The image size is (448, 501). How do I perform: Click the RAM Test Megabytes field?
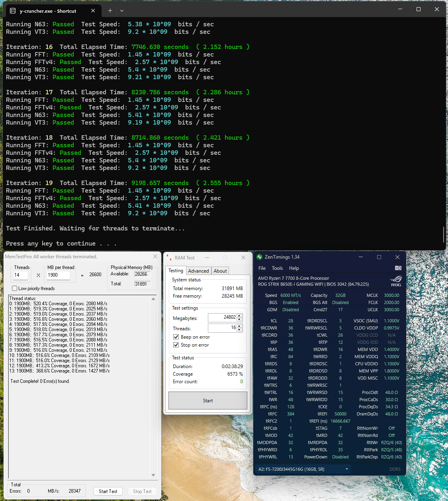coord(223,318)
